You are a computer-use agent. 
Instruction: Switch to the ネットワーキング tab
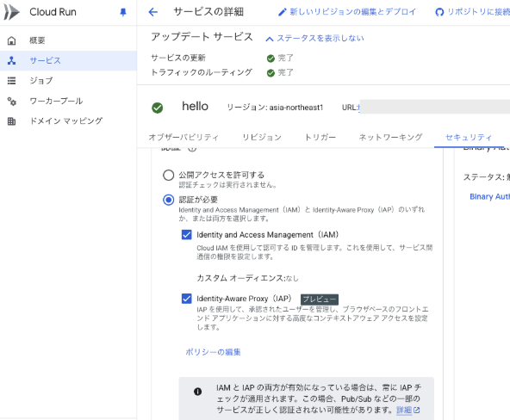(x=390, y=138)
